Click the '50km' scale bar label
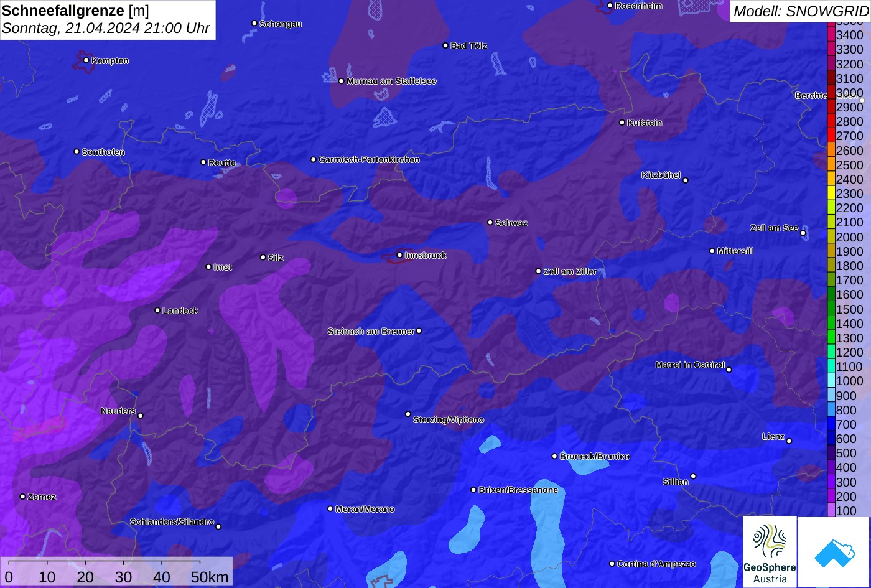Image resolution: width=871 pixels, height=588 pixels. point(210,577)
